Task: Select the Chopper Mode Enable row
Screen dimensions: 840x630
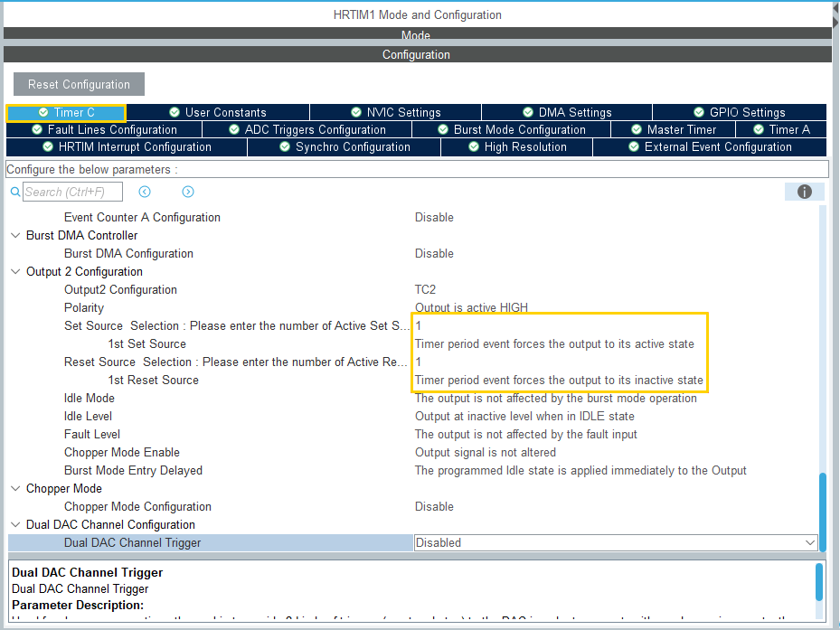Action: tap(412, 453)
